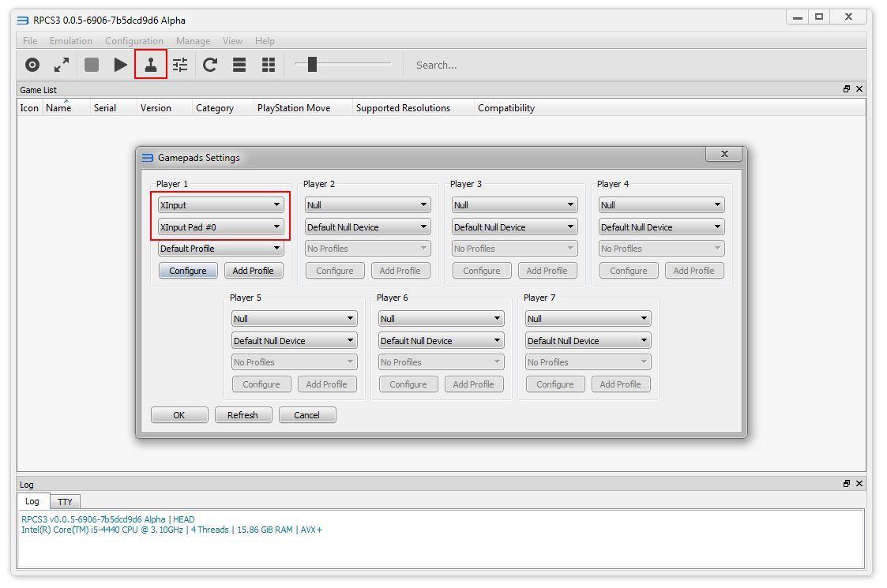Start emulation with the Play icon
Image resolution: width=887 pixels, height=588 pixels.
[120, 65]
